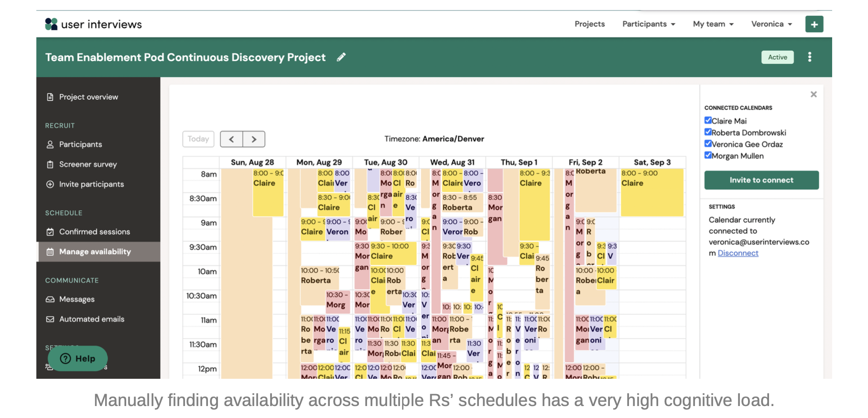The height and width of the screenshot is (418, 868).
Task: Click Claire's 8:00 event on Sun, Aug 28
Action: 268,192
